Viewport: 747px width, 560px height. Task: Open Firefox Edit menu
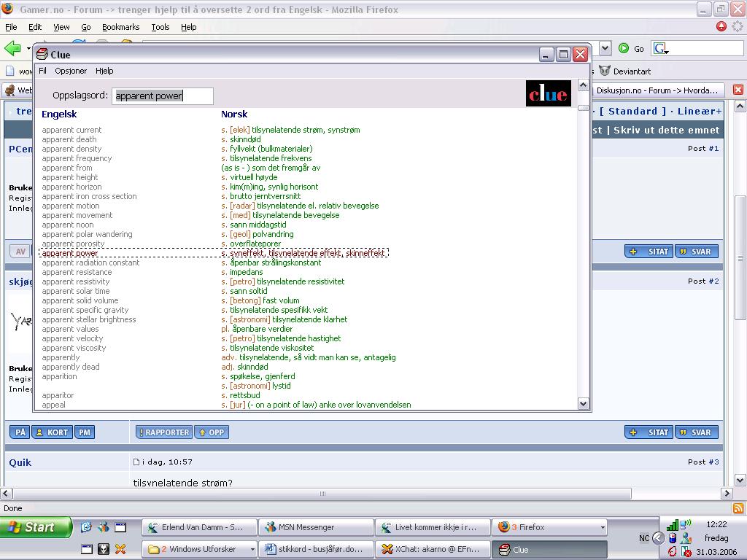tap(35, 27)
